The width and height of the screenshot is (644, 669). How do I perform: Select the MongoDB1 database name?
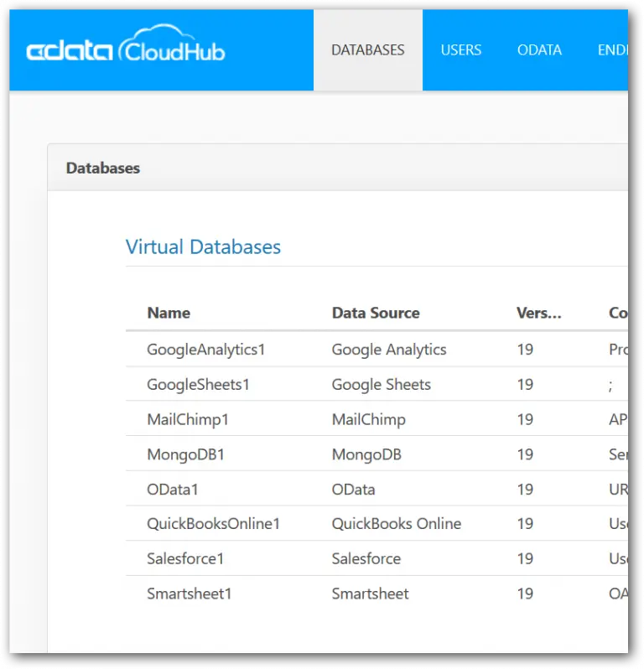pos(185,454)
